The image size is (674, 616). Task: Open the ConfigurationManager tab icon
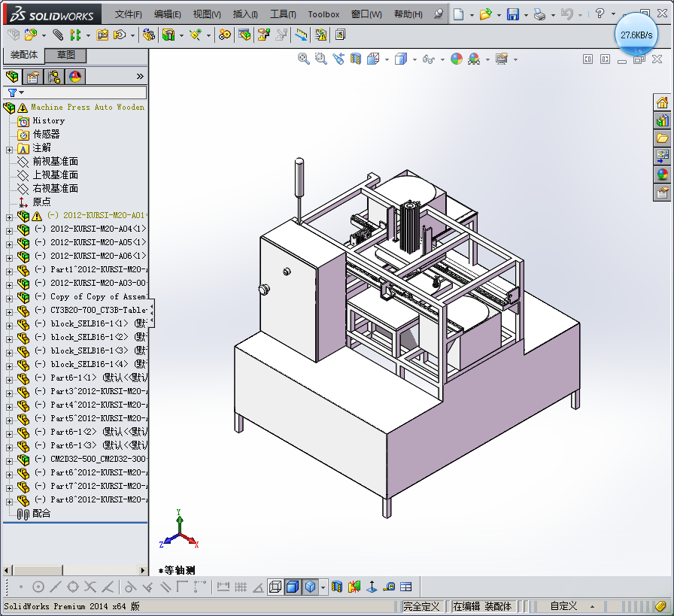pyautogui.click(x=54, y=77)
